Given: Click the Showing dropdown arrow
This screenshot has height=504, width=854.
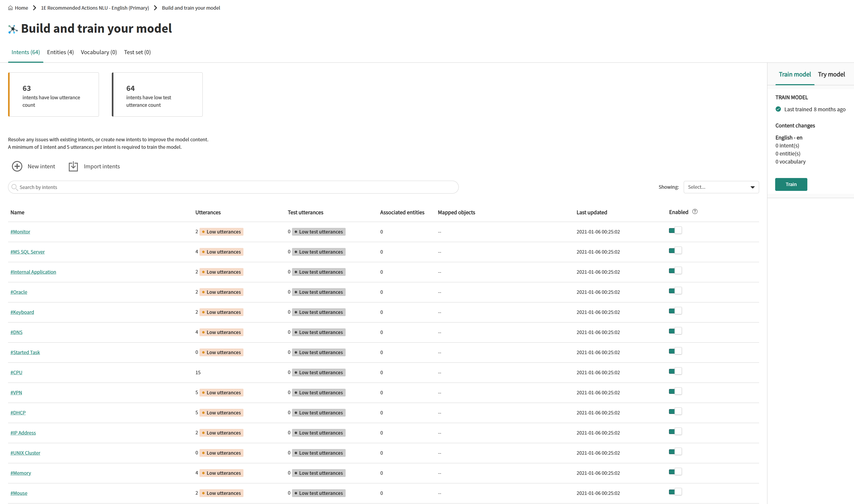Looking at the screenshot, I should pyautogui.click(x=752, y=187).
